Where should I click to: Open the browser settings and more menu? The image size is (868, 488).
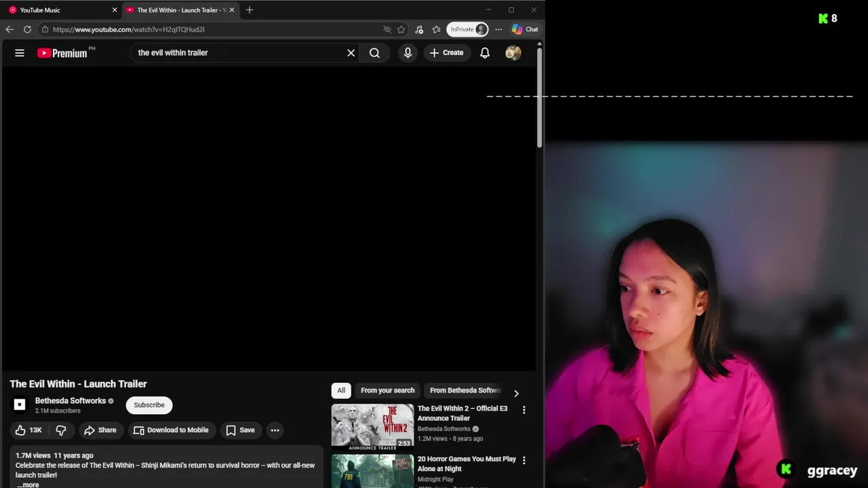(x=498, y=29)
